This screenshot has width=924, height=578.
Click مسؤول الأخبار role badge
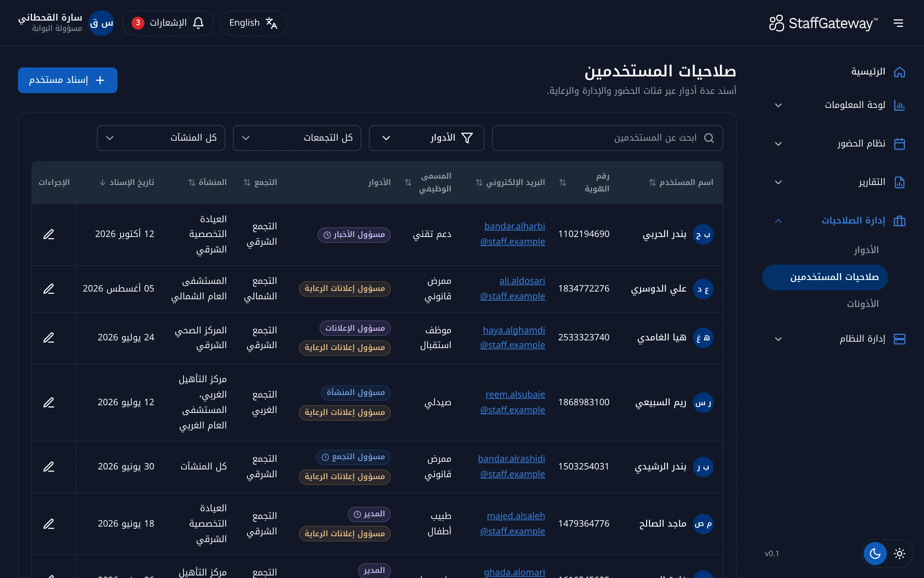click(354, 234)
